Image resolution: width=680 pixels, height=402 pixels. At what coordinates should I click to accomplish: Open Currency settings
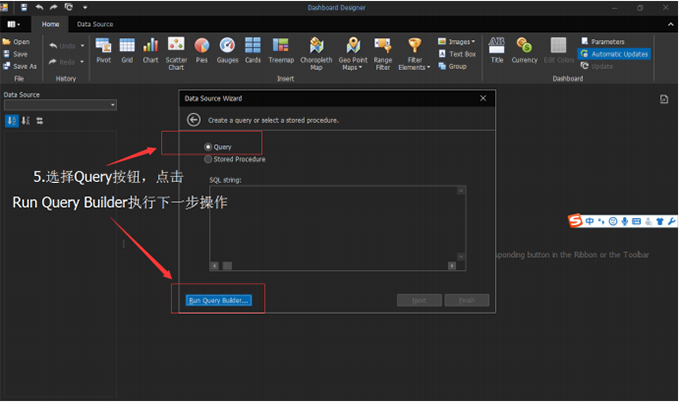click(524, 51)
